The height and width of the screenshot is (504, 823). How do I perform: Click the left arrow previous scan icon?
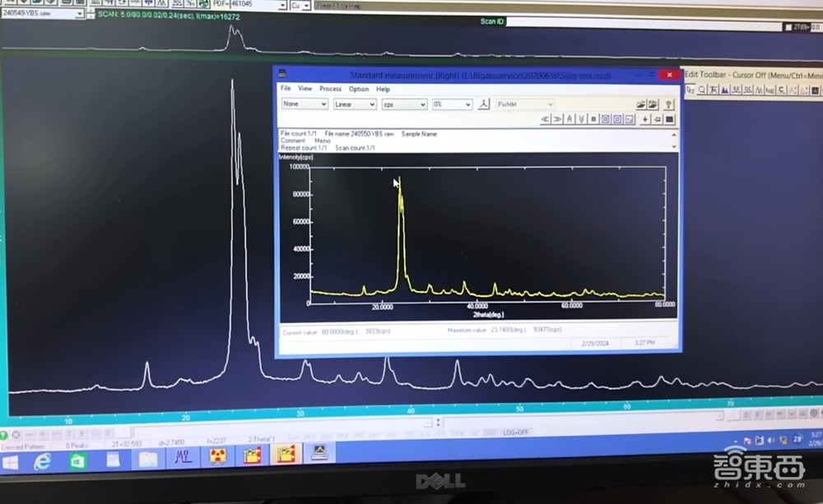click(545, 119)
